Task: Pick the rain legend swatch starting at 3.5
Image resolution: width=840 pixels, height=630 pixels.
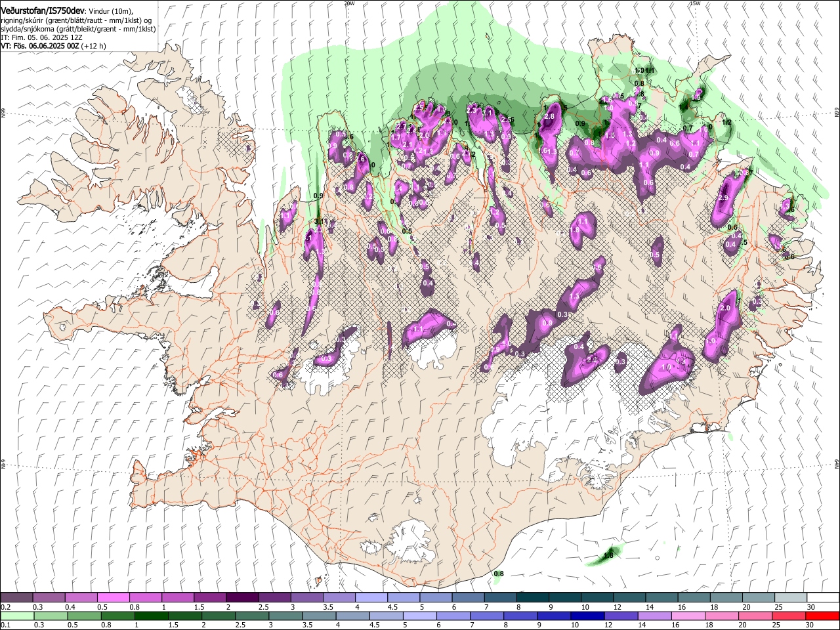Action: (x=319, y=616)
